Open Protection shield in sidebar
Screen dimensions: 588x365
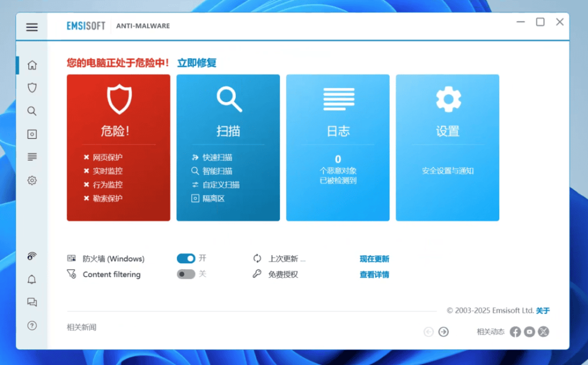point(32,88)
